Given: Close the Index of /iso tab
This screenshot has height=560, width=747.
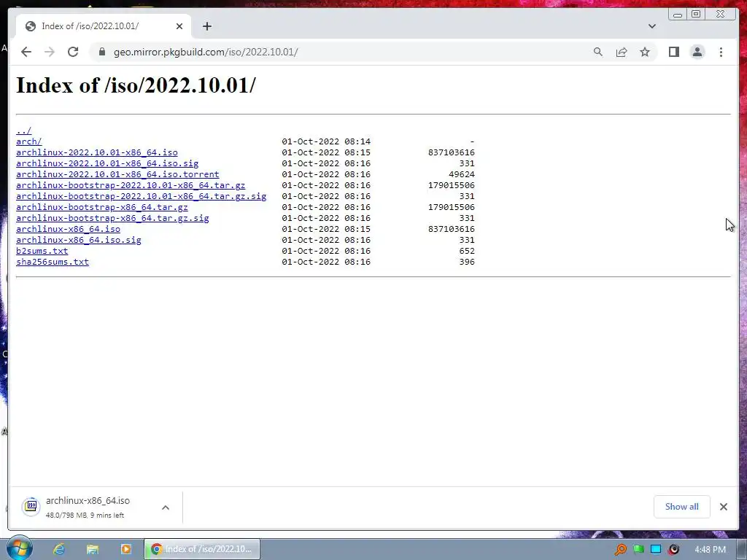Looking at the screenshot, I should (x=179, y=26).
